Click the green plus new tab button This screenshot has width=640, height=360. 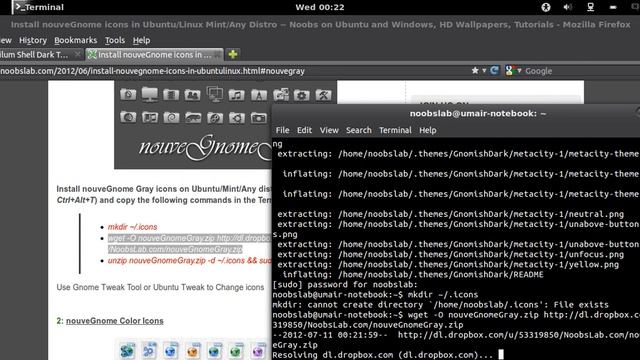tap(233, 54)
